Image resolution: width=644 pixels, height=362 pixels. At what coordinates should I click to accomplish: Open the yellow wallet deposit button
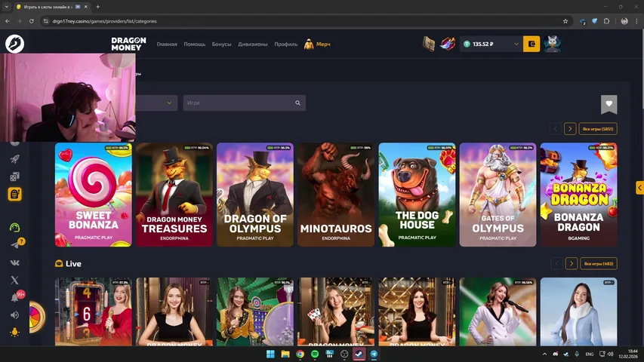pyautogui.click(x=532, y=44)
